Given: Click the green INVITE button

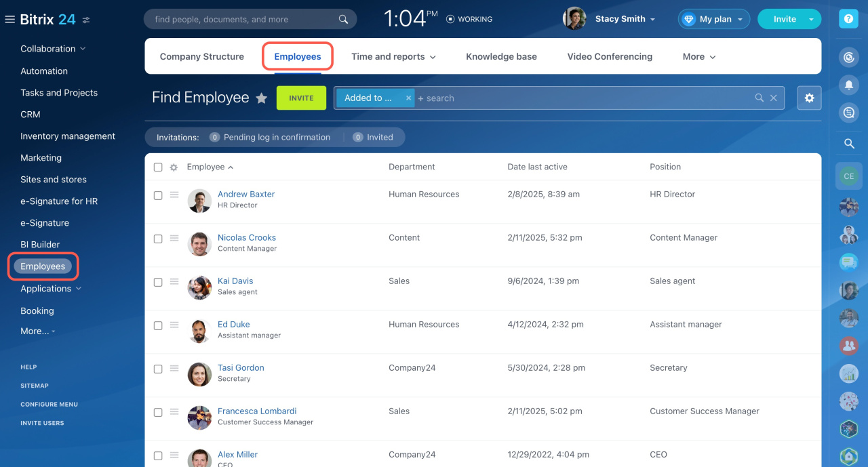Looking at the screenshot, I should click(301, 98).
